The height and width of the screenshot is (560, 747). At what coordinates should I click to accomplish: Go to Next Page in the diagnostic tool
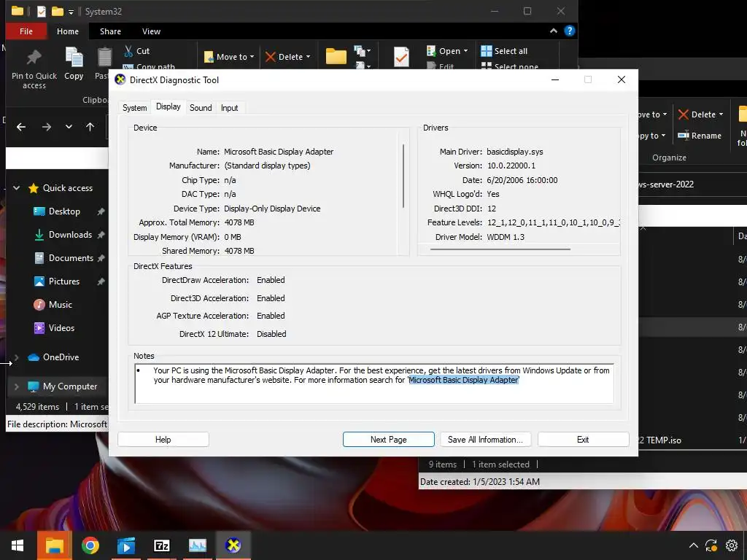click(x=388, y=440)
